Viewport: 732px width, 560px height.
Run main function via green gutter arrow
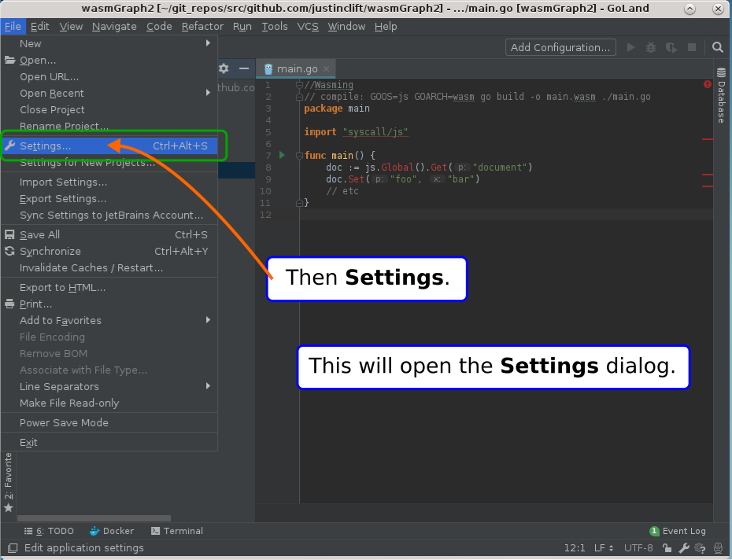click(x=282, y=155)
